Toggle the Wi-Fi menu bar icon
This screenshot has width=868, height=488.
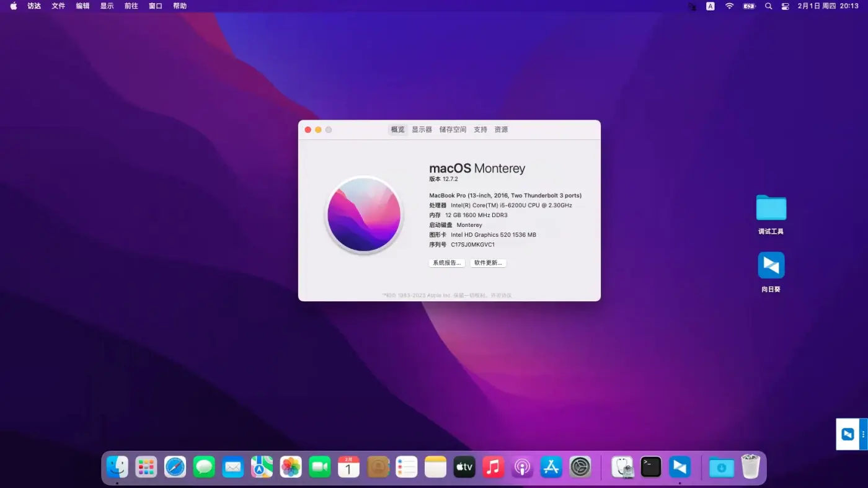[729, 6]
